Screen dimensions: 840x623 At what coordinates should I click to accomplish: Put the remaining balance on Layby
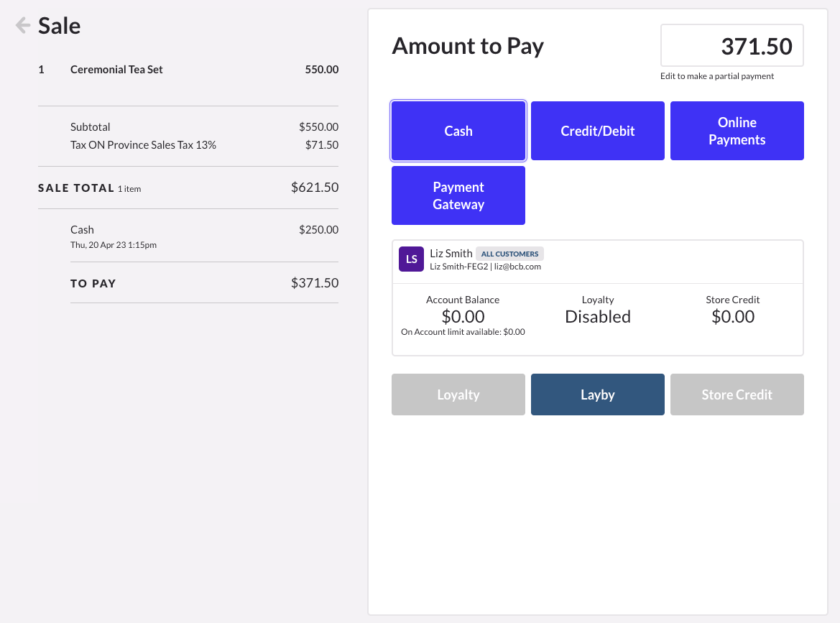[x=597, y=394]
